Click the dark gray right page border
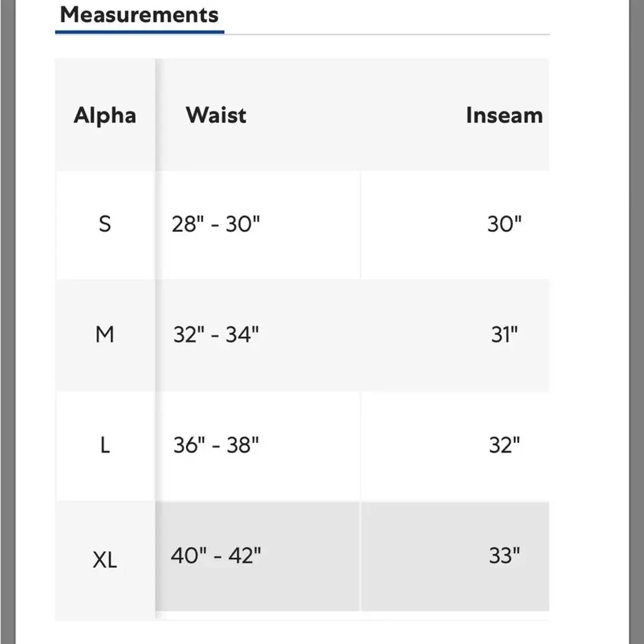Image resolution: width=644 pixels, height=644 pixels. pyautogui.click(x=636, y=322)
